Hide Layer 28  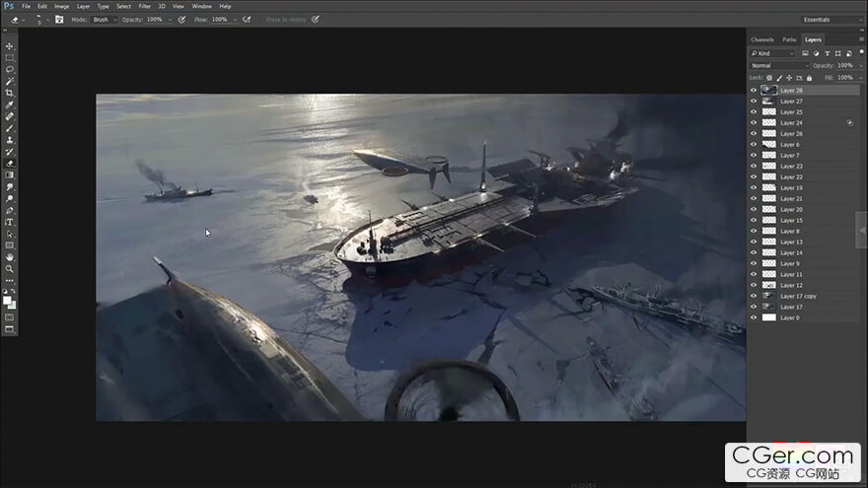click(754, 90)
